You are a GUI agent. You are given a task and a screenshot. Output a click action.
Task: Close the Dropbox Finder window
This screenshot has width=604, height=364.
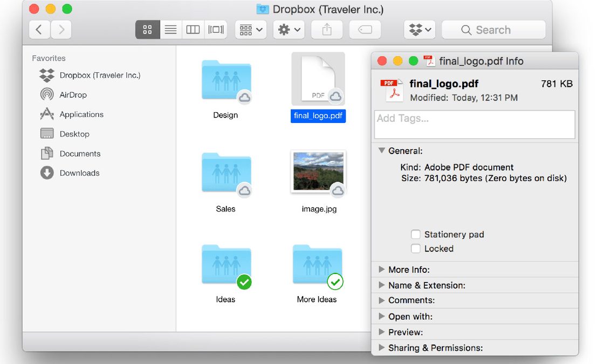point(35,9)
